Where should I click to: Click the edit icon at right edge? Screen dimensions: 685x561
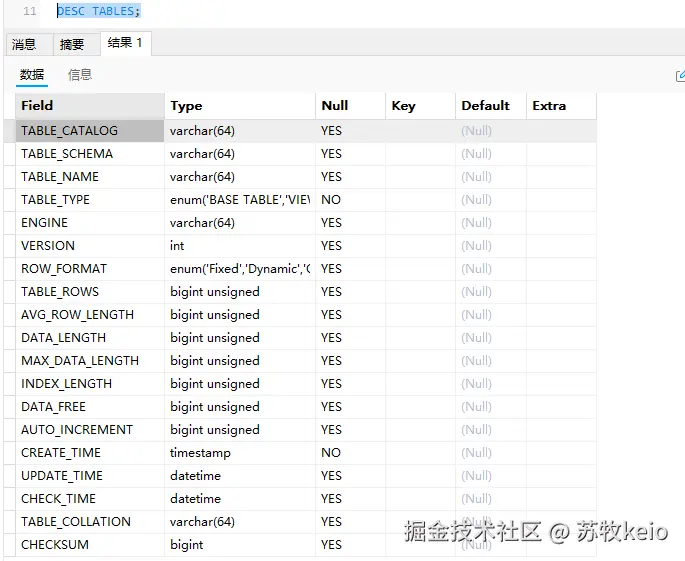680,76
